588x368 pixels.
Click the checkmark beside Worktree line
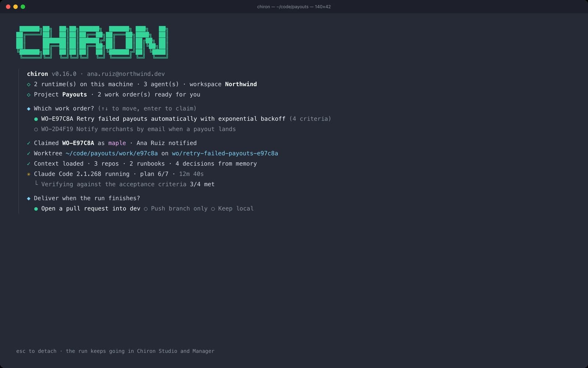(x=29, y=153)
